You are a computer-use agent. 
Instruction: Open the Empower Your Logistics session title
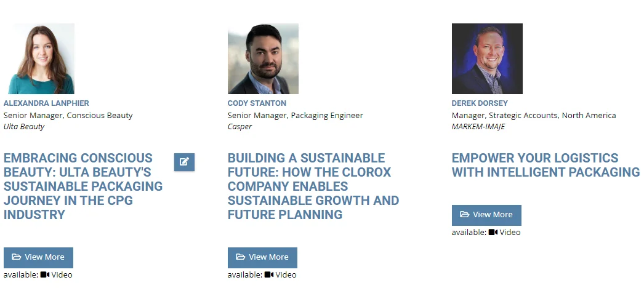(x=546, y=165)
